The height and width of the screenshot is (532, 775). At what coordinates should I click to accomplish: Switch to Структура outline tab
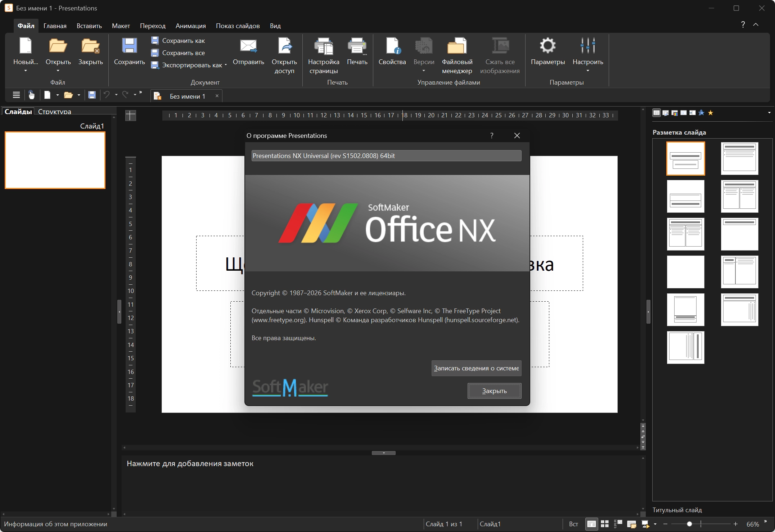[x=55, y=112]
